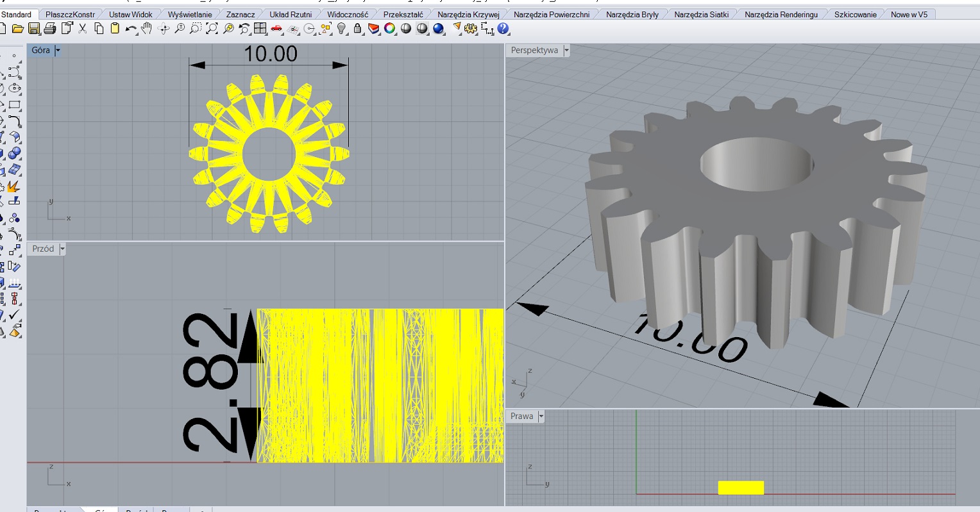Select the Dimension tool icon
Screen dimensions: 980x512
click(487, 28)
